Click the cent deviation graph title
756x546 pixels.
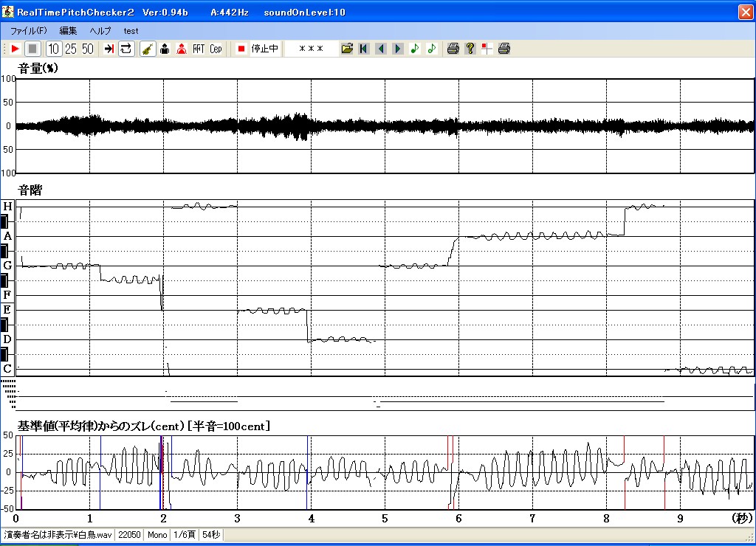pos(144,426)
